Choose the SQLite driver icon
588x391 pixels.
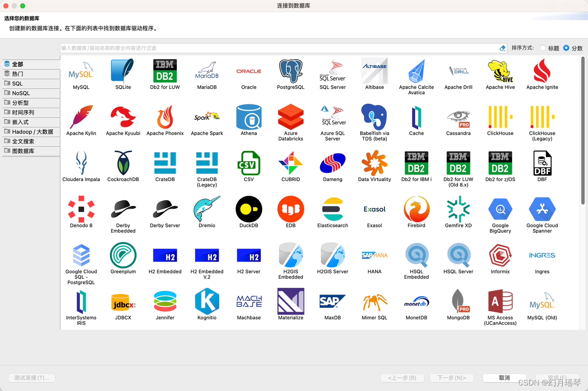coord(123,74)
